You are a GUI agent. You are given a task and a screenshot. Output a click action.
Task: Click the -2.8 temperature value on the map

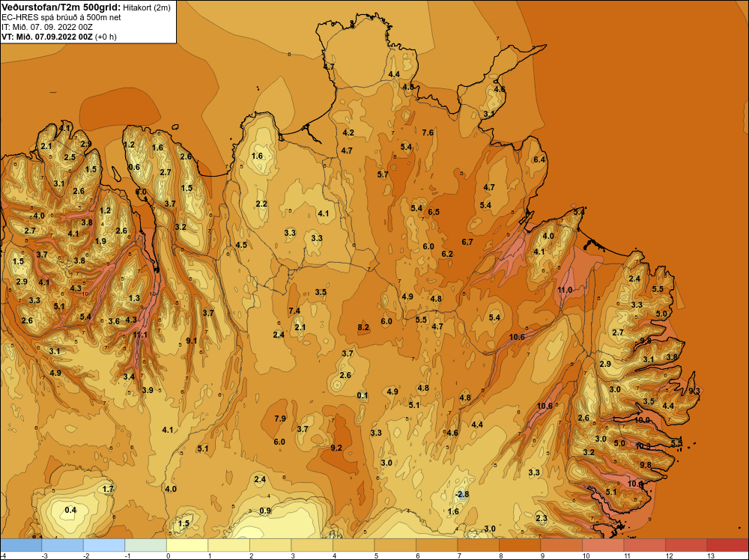[461, 494]
